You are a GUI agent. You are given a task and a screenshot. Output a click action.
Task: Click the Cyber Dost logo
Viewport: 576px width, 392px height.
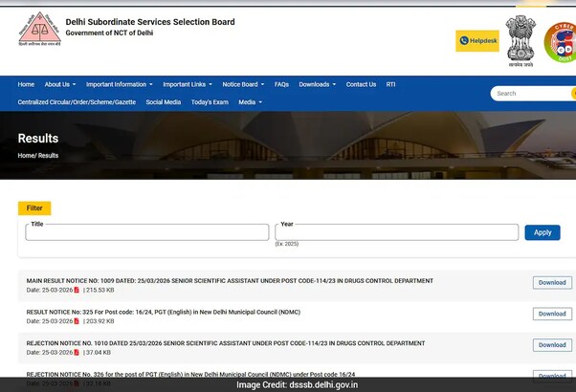pos(561,42)
